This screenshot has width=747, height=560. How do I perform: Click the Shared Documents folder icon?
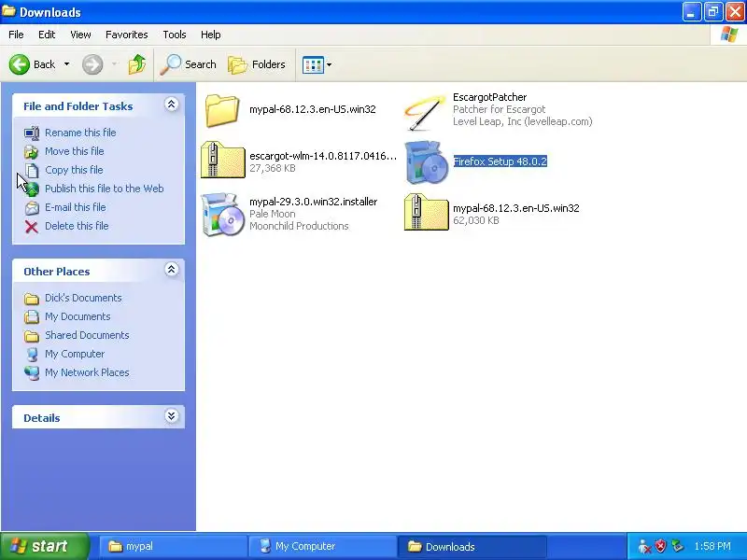click(32, 336)
